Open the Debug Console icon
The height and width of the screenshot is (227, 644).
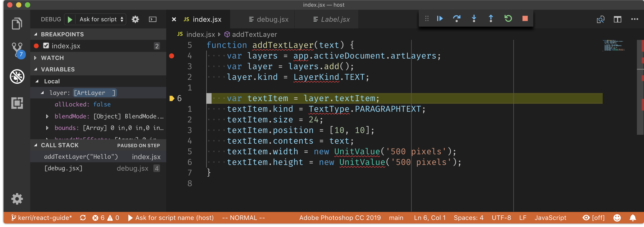(x=153, y=19)
